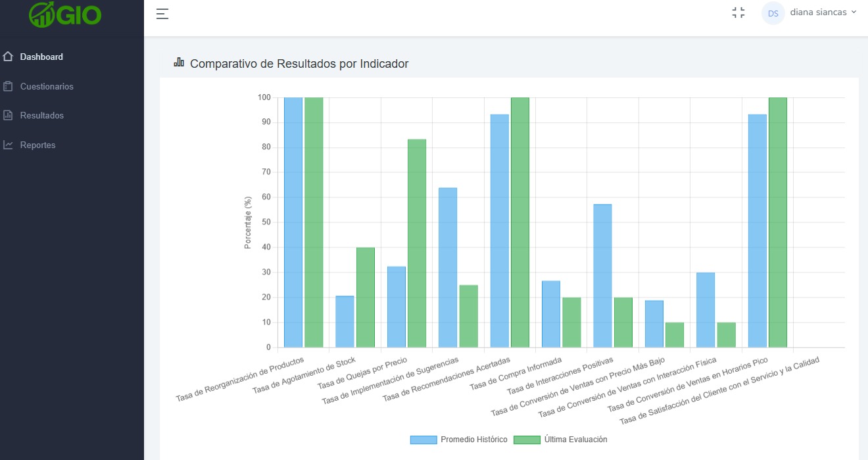
Task: Click the Reportes line-graph icon
Action: [8, 145]
